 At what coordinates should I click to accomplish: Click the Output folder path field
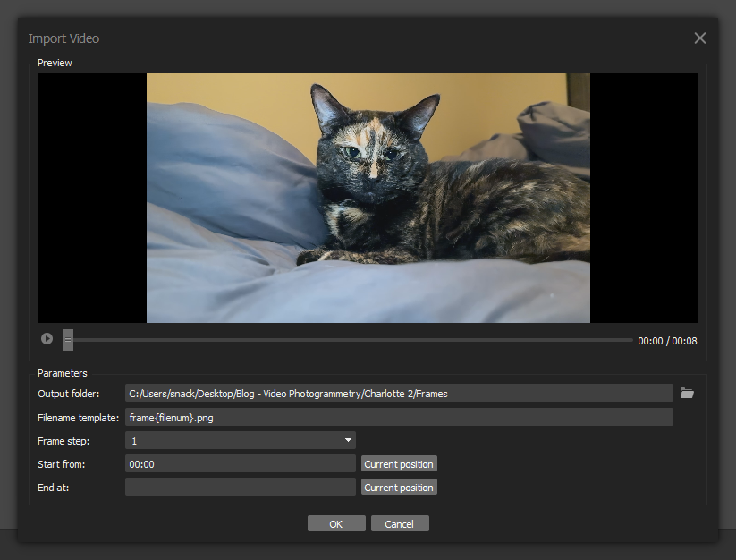[398, 393]
